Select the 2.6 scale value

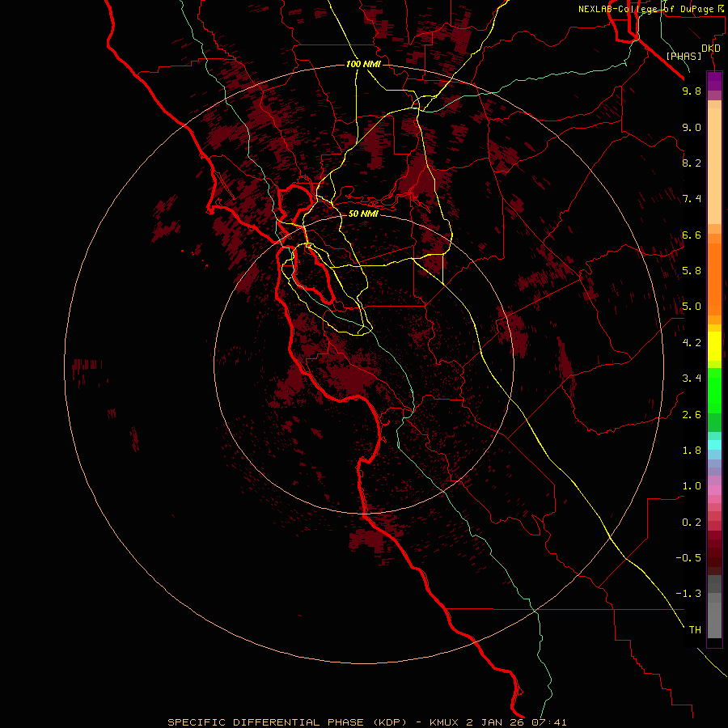click(692, 415)
